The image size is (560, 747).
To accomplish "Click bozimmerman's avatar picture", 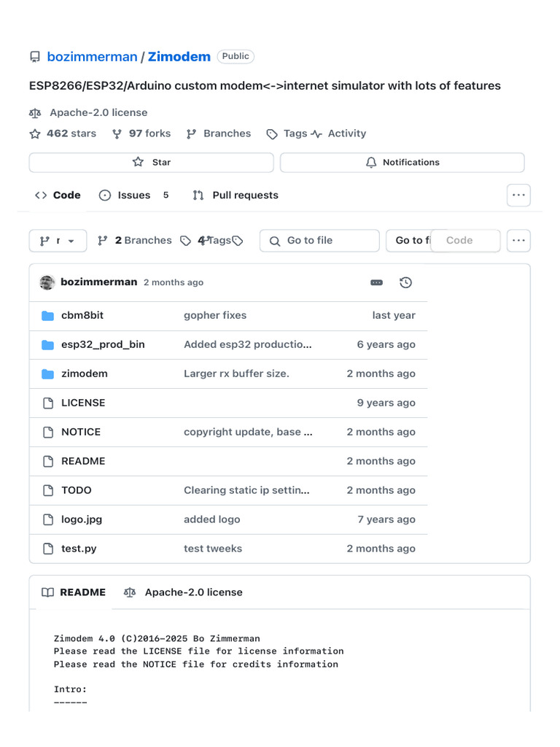I will tap(47, 282).
